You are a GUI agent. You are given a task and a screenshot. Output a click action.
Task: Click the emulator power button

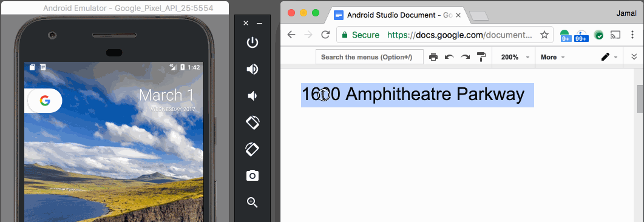pyautogui.click(x=252, y=42)
